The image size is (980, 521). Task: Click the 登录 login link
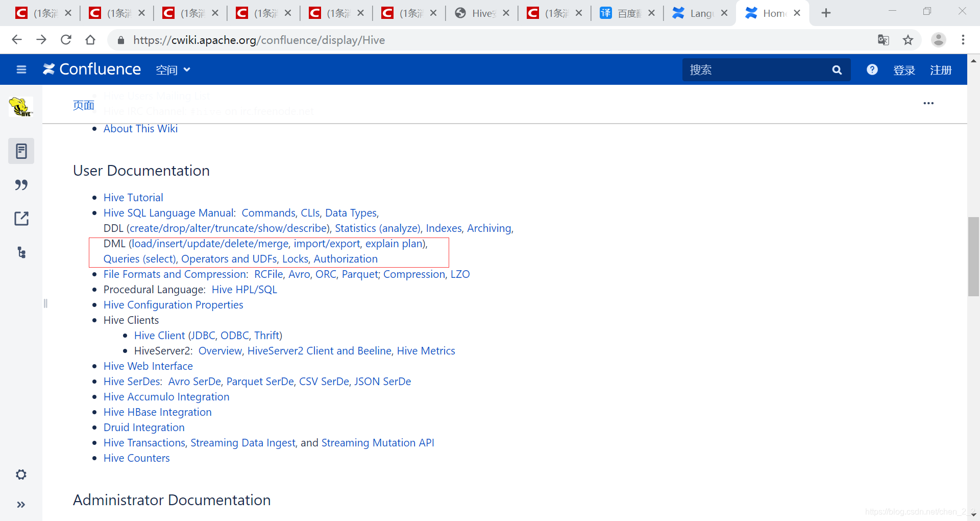coord(904,70)
